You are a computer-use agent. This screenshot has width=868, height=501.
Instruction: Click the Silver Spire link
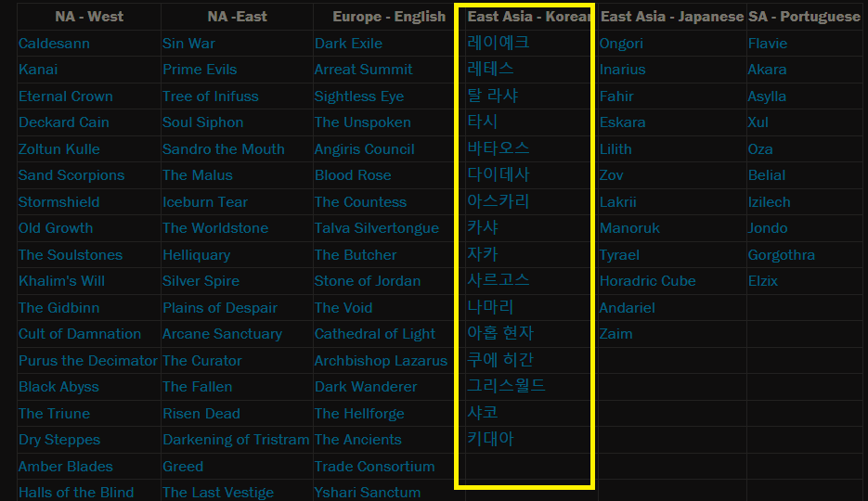[201, 281]
